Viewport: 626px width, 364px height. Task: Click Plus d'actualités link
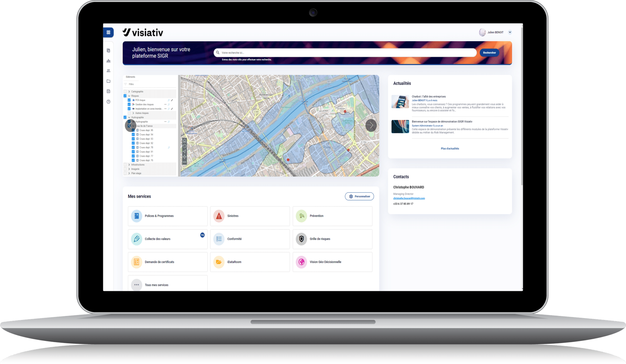coord(450,148)
